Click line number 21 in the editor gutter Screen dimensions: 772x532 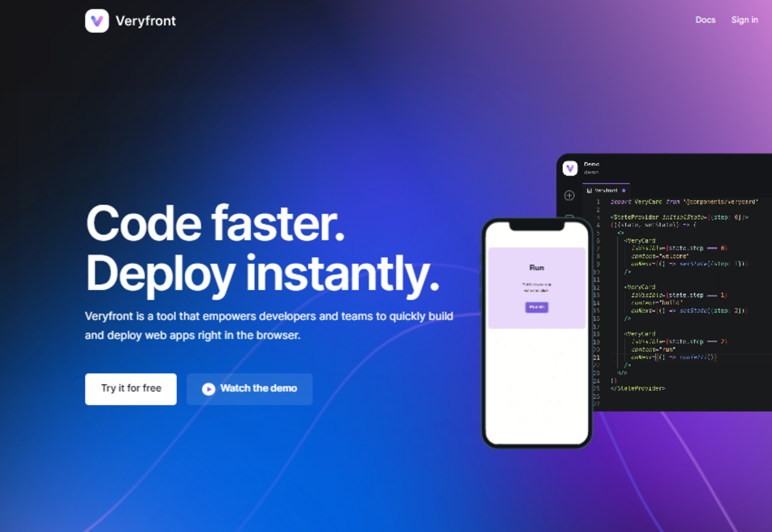click(596, 357)
